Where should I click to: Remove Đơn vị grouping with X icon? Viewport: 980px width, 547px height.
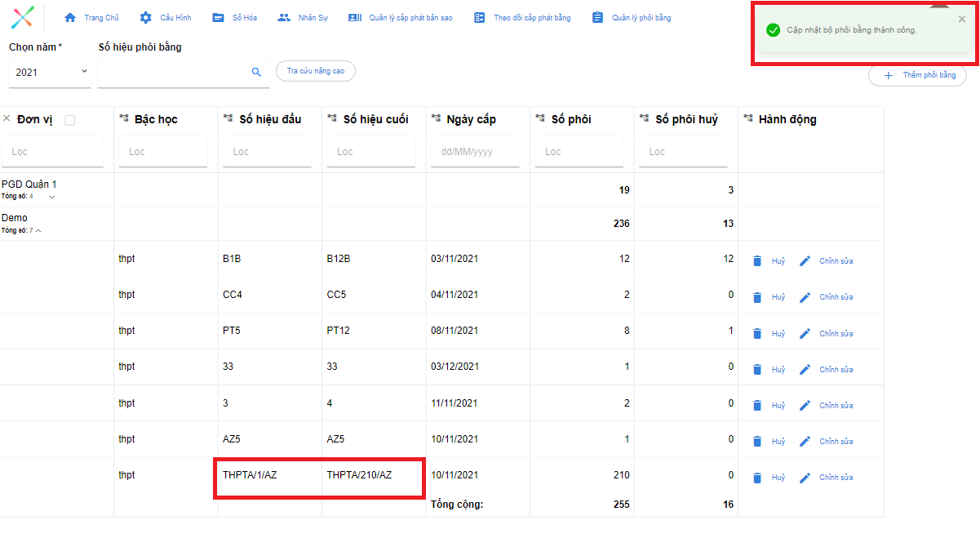coord(7,119)
